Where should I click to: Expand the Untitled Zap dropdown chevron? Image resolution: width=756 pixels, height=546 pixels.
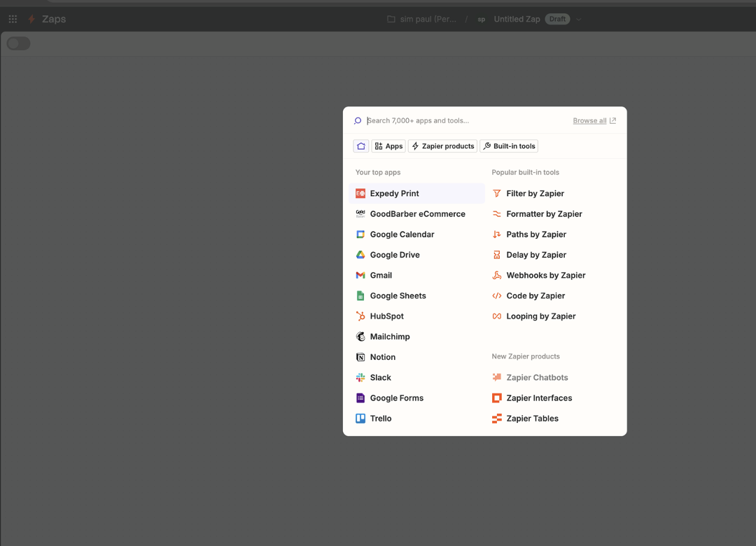coord(579,20)
